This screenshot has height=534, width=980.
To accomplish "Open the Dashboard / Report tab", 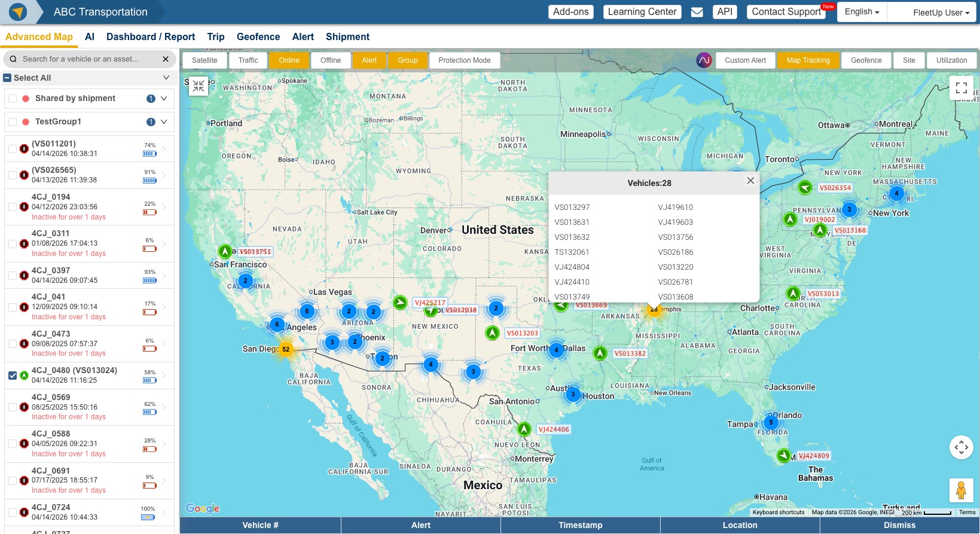I will coord(151,36).
